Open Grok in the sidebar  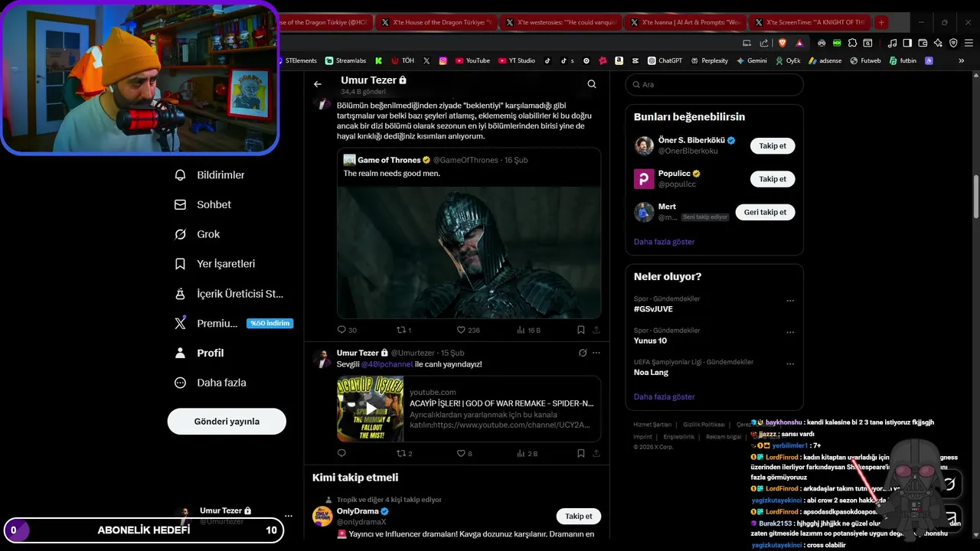pos(198,234)
